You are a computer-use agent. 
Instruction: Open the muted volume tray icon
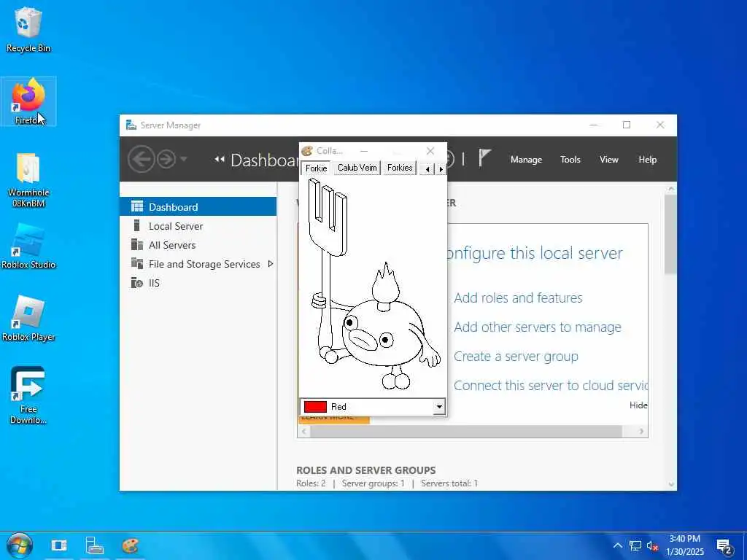pos(652,545)
